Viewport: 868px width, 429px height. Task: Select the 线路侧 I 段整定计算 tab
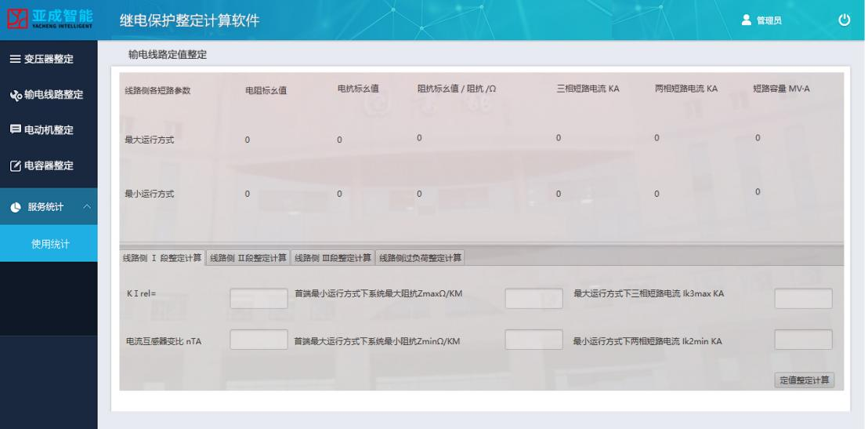[162, 258]
